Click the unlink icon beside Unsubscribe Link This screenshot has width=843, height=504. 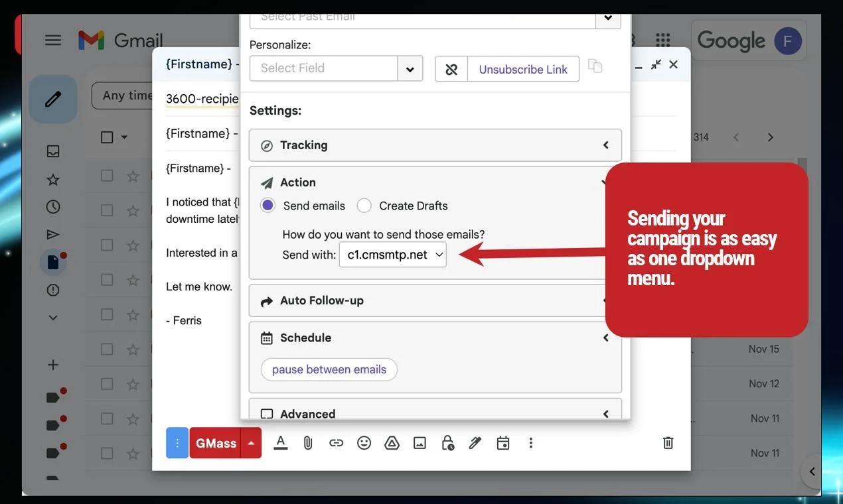pyautogui.click(x=451, y=69)
